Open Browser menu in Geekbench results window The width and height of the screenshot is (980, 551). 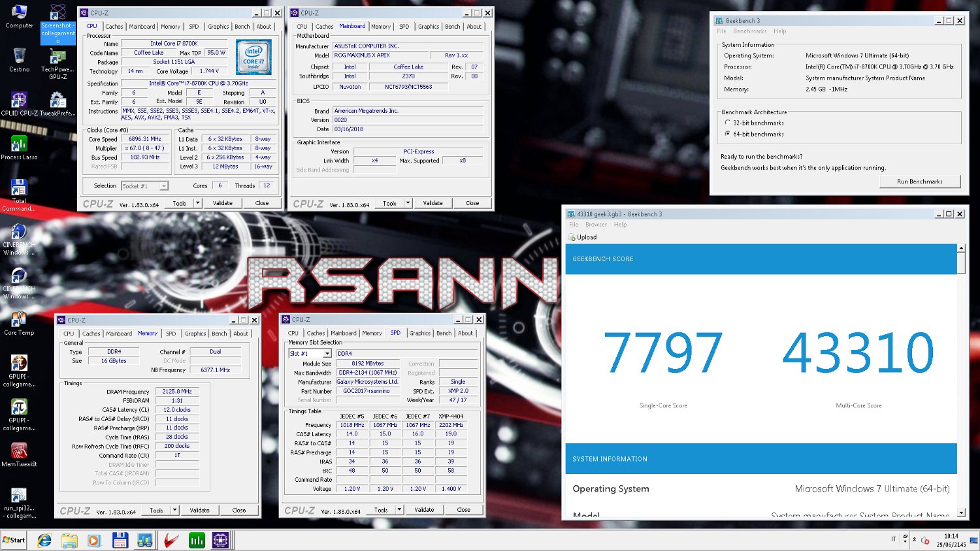(596, 225)
